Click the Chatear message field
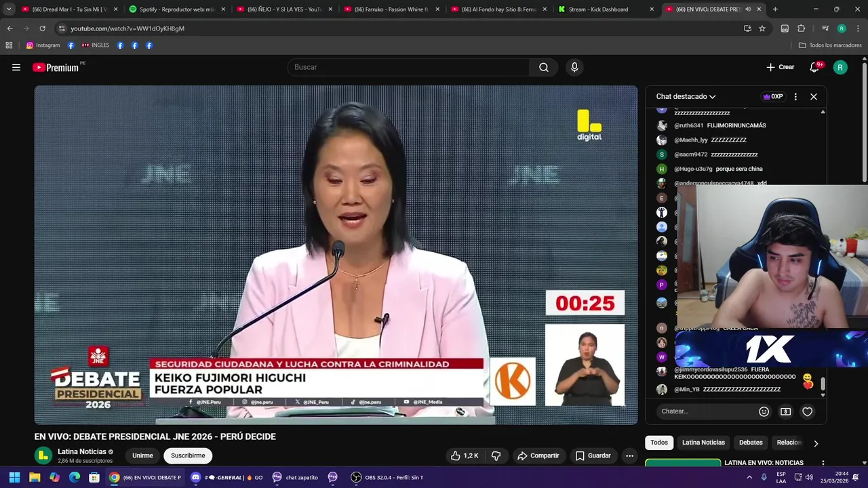 coord(705,411)
